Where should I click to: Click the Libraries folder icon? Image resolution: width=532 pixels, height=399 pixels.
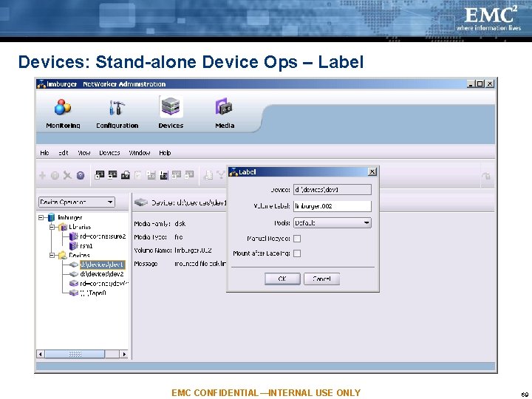click(x=63, y=227)
